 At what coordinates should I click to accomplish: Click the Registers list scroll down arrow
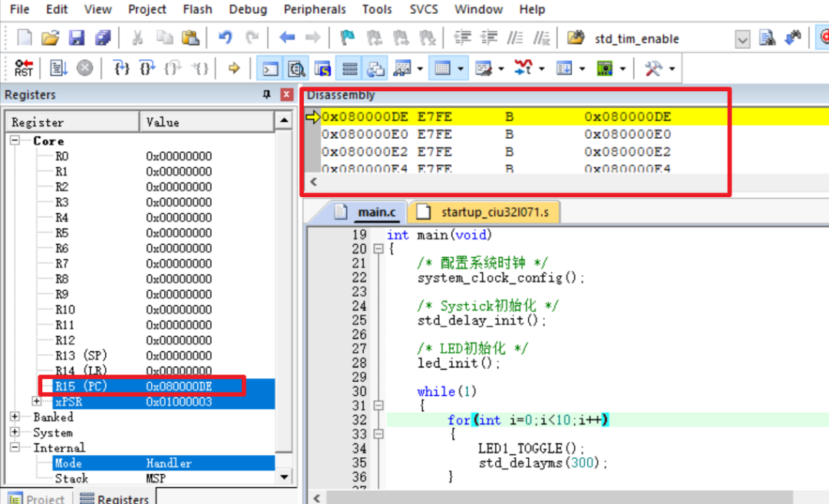[284, 477]
